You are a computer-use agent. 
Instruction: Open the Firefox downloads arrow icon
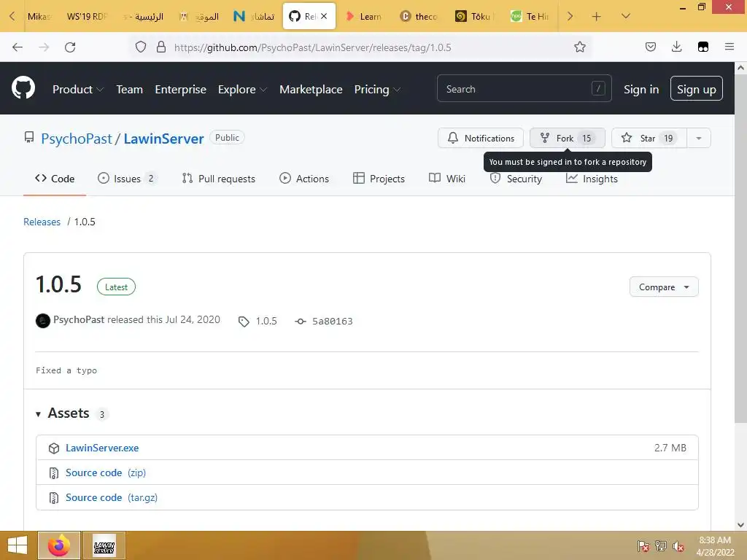[x=676, y=47]
